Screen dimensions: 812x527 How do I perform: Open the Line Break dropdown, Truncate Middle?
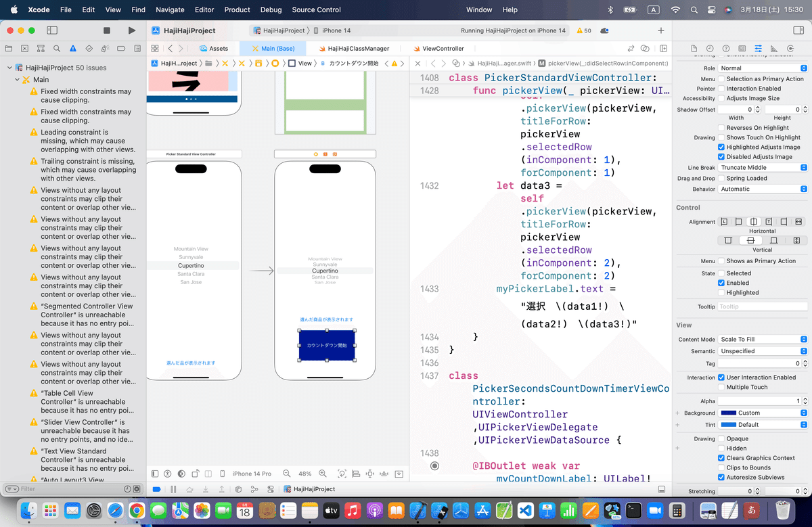coord(763,168)
